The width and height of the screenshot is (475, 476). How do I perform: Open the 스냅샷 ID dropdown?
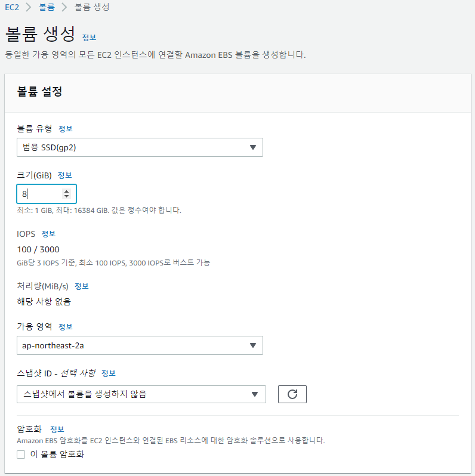[141, 394]
